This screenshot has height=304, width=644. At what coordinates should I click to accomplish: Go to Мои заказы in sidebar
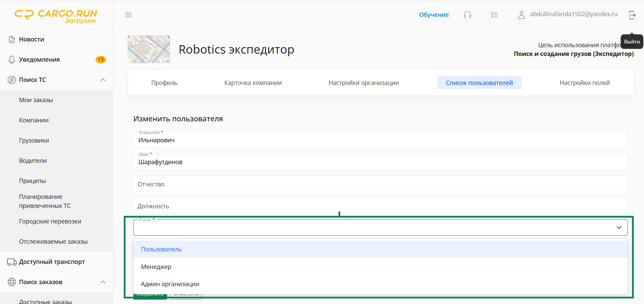pyautogui.click(x=36, y=100)
